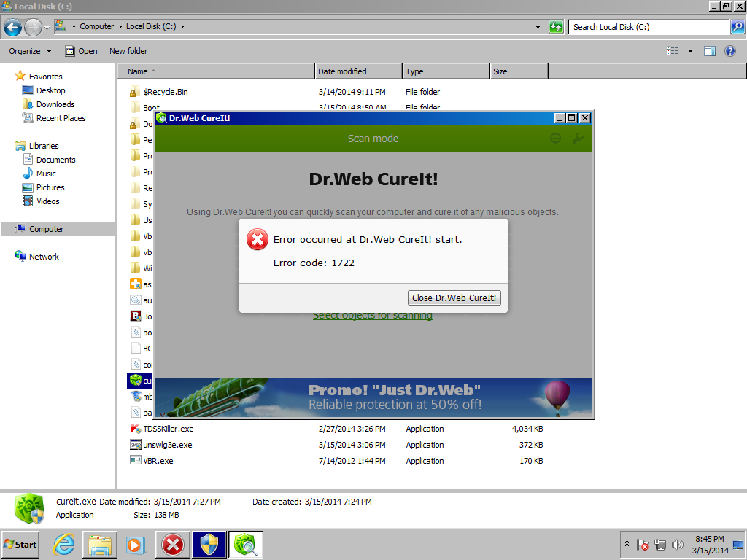Show hidden system tray icons
The image size is (747, 560).
pos(627,544)
